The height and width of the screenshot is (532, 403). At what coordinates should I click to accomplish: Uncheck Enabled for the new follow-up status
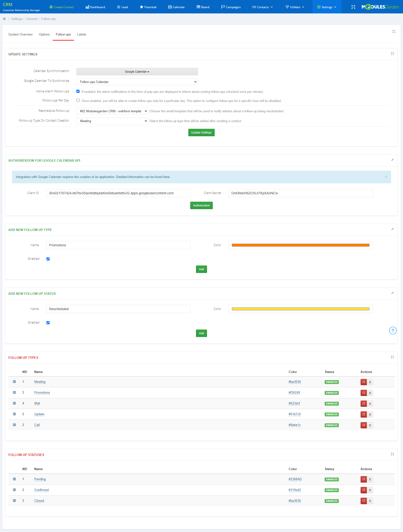click(x=48, y=323)
